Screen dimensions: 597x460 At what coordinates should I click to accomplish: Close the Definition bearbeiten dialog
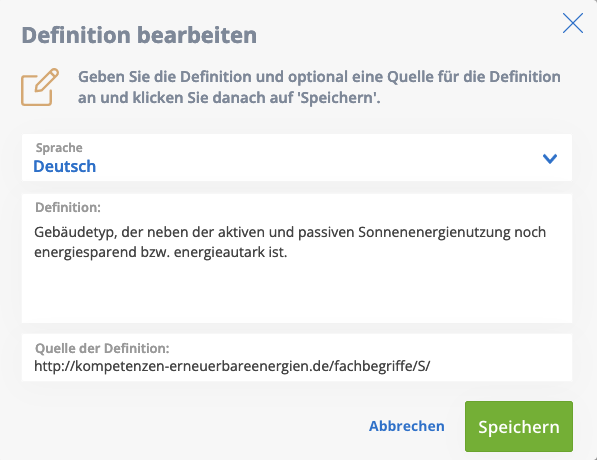tap(573, 23)
